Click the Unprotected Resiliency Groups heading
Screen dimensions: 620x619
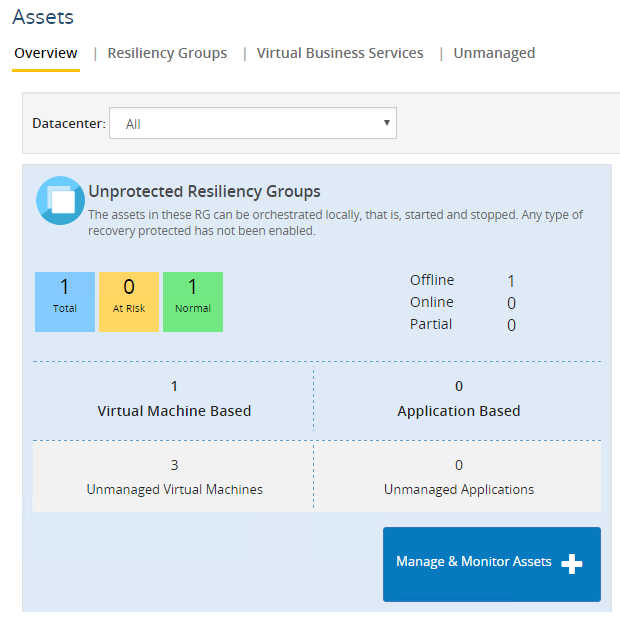point(204,191)
